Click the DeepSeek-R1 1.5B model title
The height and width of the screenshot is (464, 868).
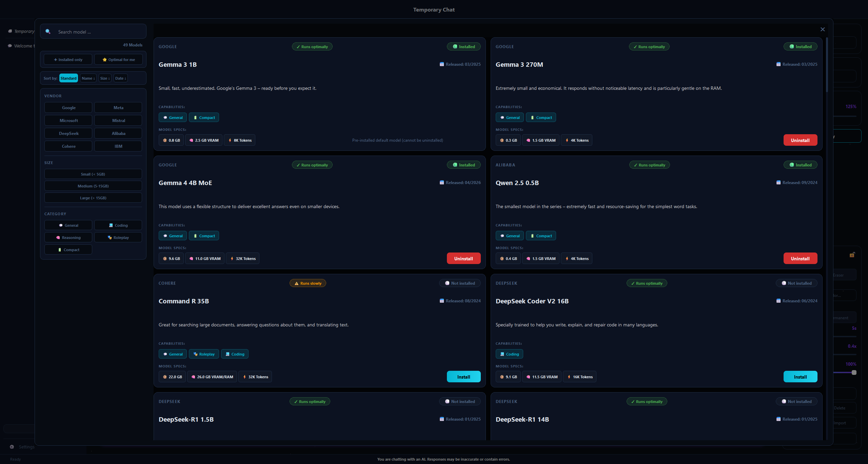point(186,419)
